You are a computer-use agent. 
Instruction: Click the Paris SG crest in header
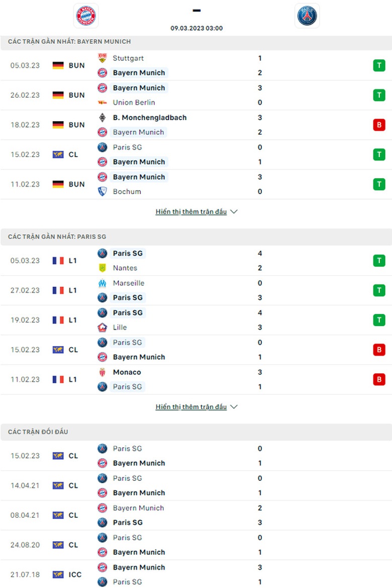point(307,16)
